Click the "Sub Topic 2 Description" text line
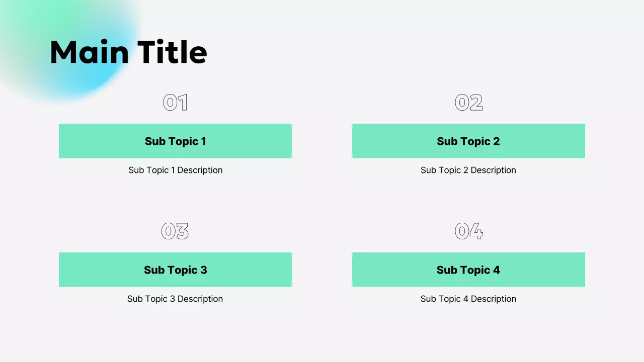Image resolution: width=644 pixels, height=362 pixels. tap(468, 170)
